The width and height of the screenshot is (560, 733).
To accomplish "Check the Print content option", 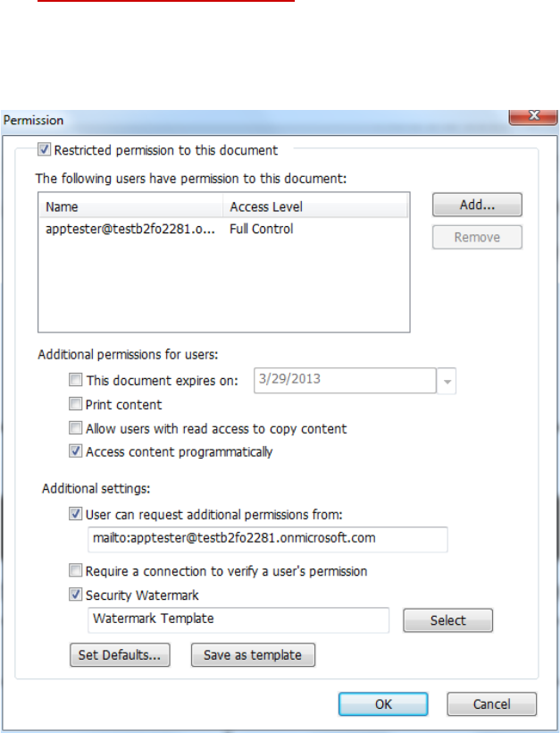I will tap(76, 404).
